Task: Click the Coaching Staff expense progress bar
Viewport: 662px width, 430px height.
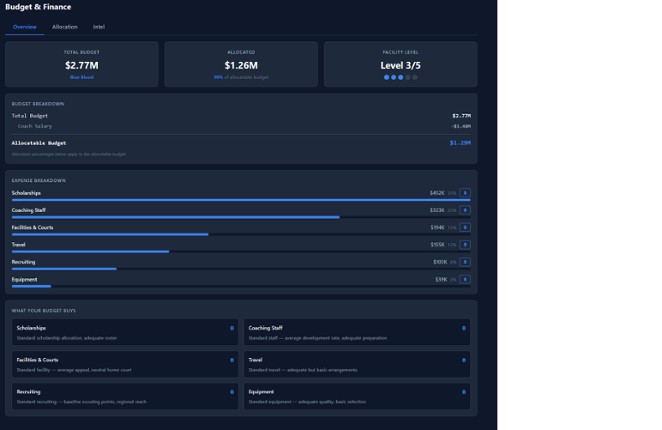Action: tap(175, 217)
